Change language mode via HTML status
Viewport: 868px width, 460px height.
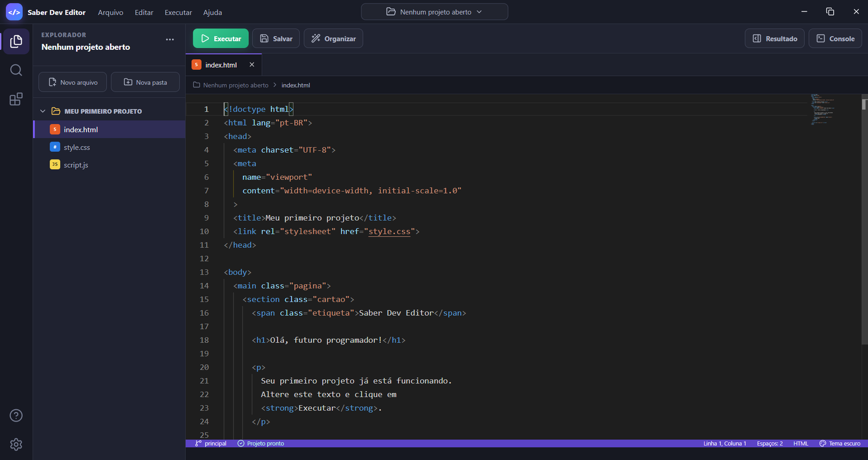[x=801, y=444]
